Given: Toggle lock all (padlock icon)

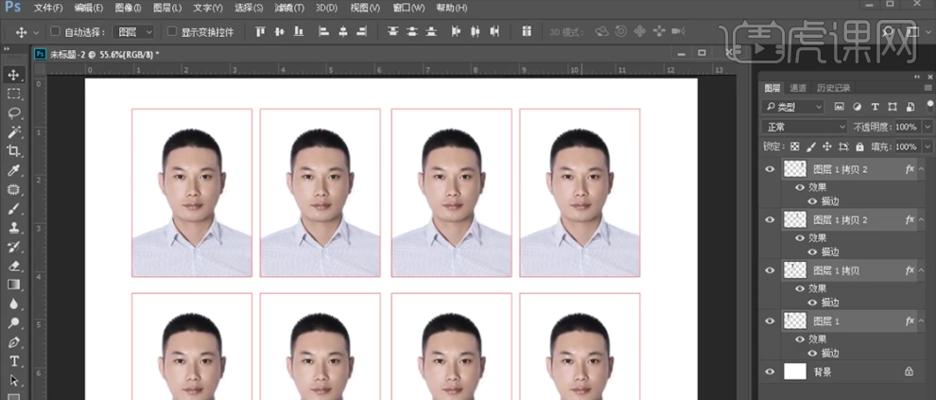Looking at the screenshot, I should click(860, 146).
